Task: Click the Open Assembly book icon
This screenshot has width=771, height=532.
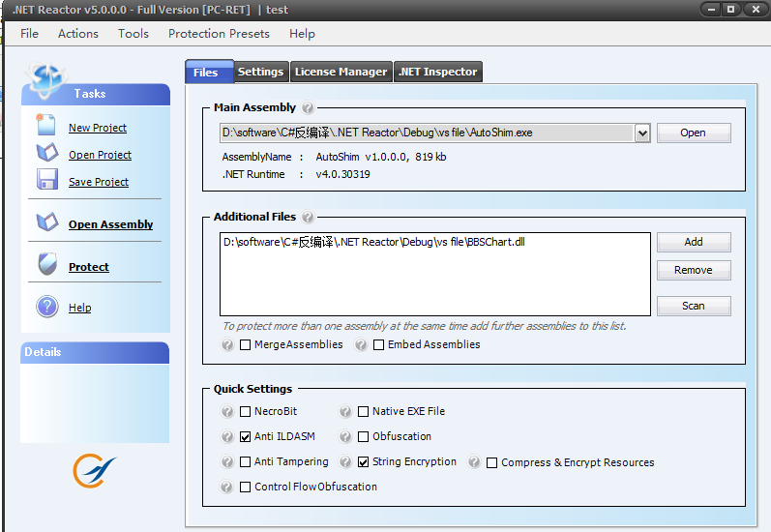Action: click(x=47, y=222)
